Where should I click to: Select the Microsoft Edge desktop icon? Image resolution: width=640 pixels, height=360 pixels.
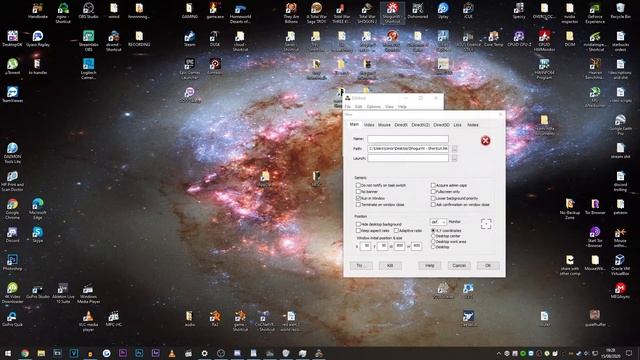click(38, 209)
